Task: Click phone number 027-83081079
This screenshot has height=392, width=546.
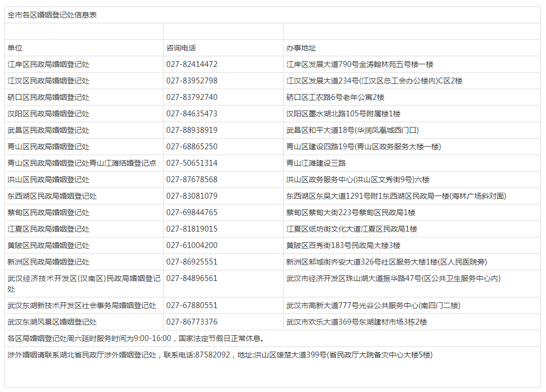Action: (192, 196)
